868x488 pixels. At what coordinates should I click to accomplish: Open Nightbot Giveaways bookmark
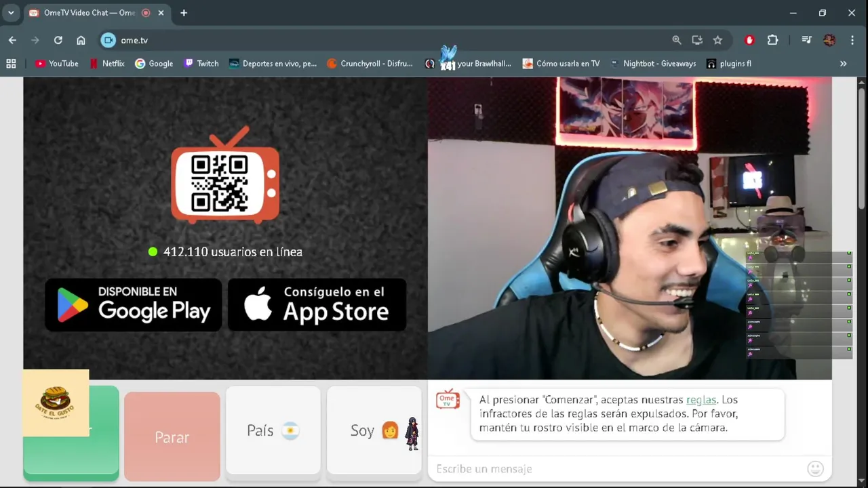coord(652,64)
